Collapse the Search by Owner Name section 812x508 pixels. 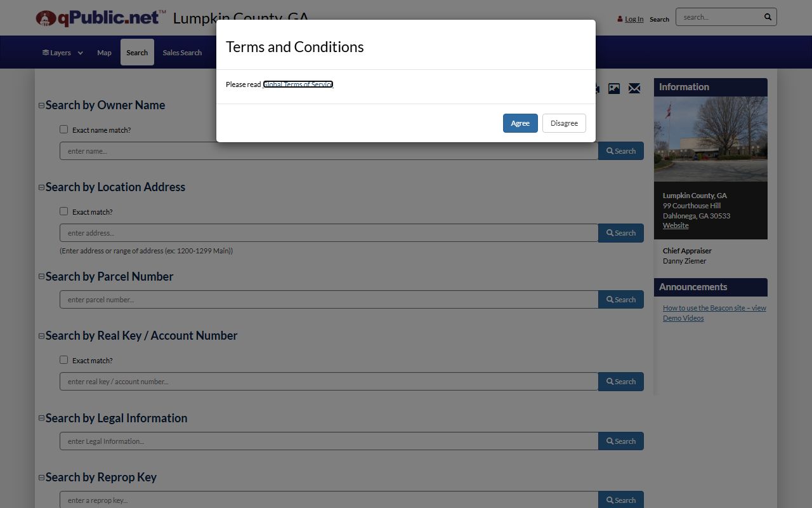(x=41, y=105)
